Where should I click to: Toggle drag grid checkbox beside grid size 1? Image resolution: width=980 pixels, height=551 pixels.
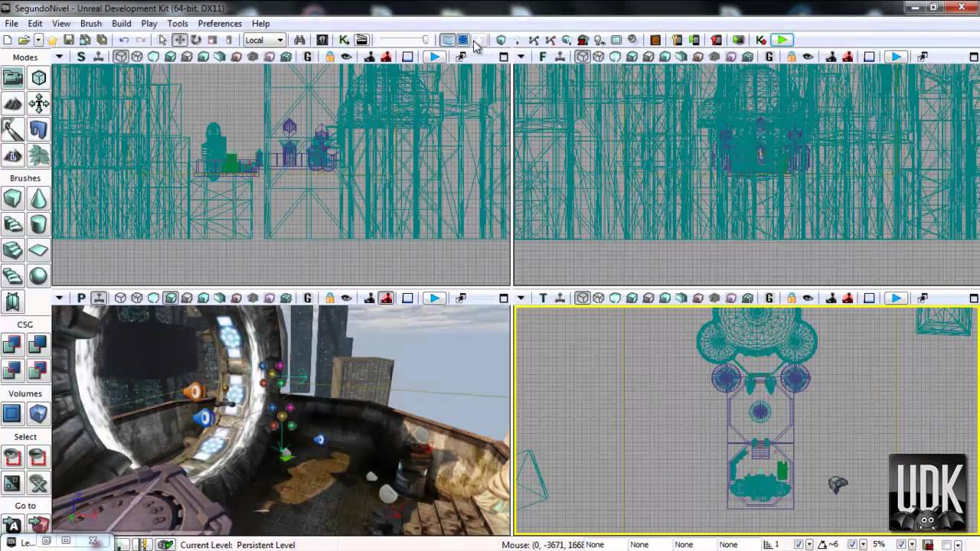(x=799, y=545)
